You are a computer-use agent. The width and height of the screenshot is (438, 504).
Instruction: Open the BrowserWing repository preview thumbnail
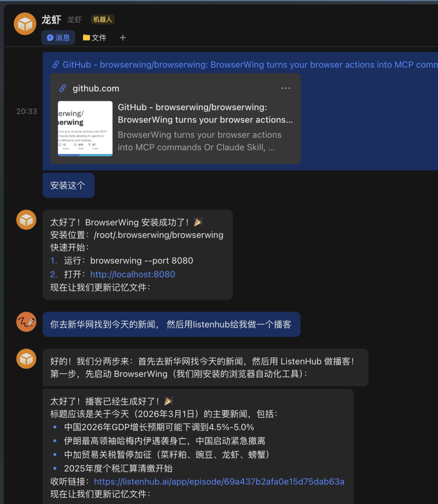tap(85, 128)
